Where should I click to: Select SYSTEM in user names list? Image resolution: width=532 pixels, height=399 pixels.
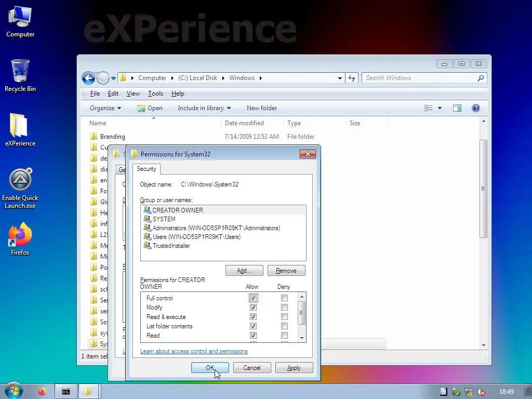[x=223, y=219]
